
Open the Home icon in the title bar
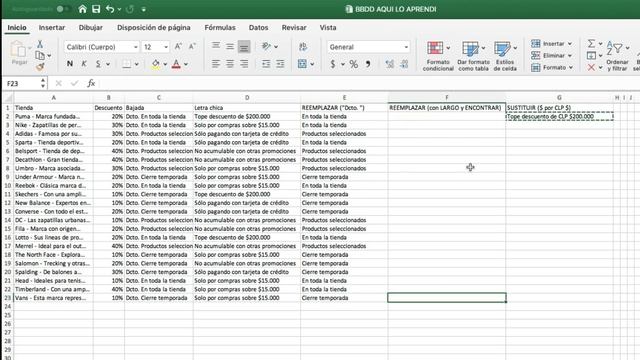point(82,9)
